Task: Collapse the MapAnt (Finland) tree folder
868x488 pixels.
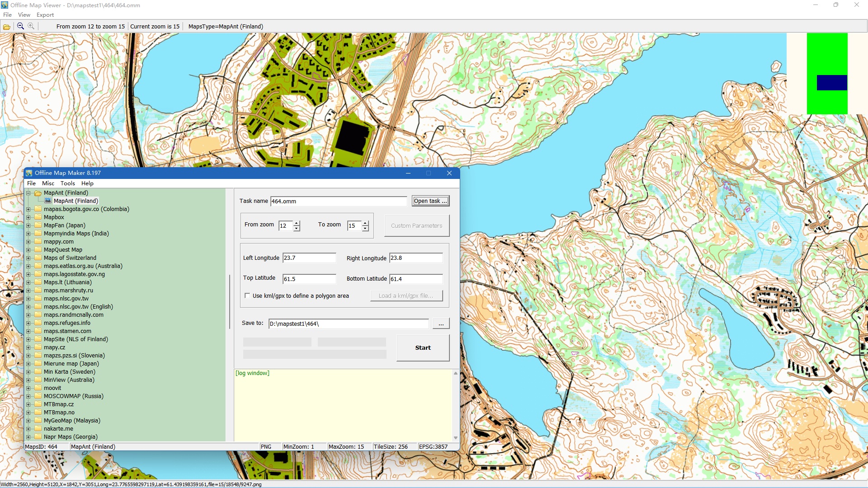Action: [28, 193]
